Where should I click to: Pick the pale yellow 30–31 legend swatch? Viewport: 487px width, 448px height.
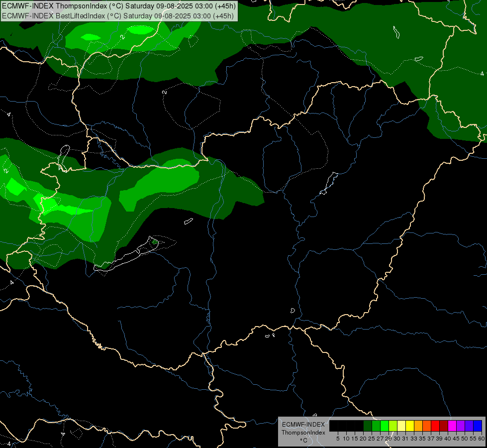point(401,426)
